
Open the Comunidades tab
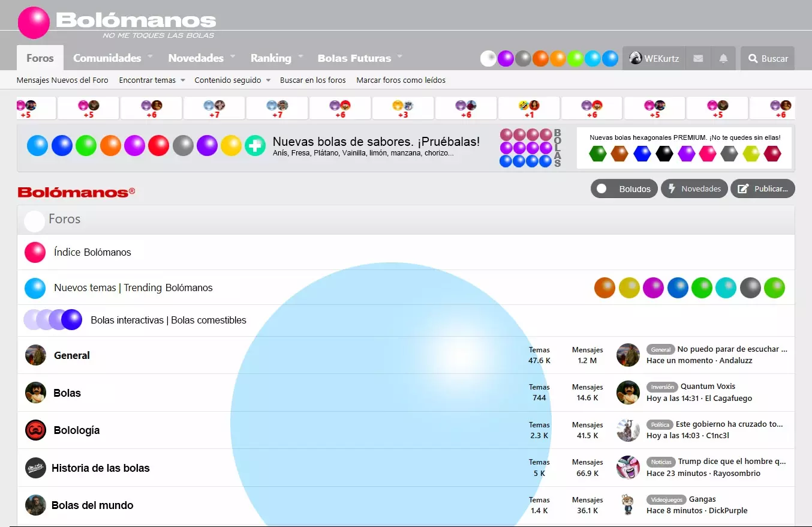coord(107,58)
